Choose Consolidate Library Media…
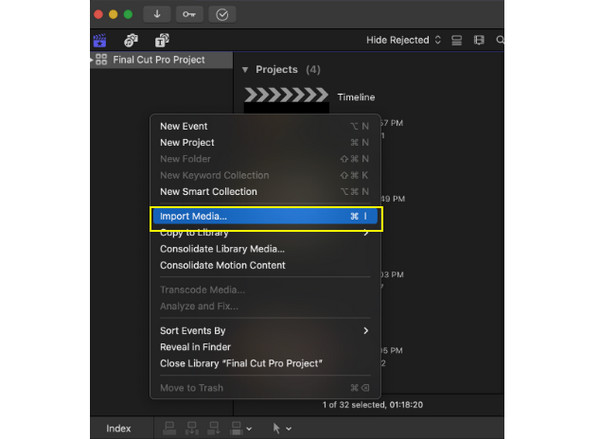This screenshot has height=439, width=600. 264,249
